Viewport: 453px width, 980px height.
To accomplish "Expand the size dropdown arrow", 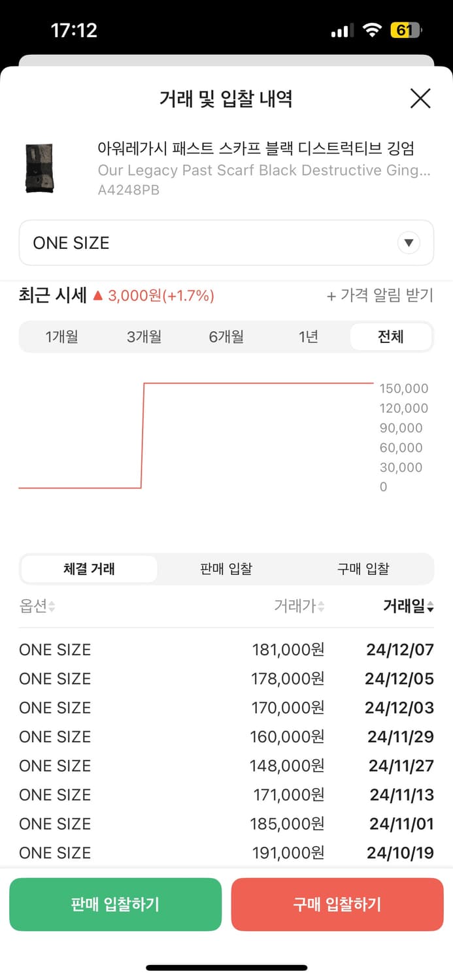I will coord(409,242).
